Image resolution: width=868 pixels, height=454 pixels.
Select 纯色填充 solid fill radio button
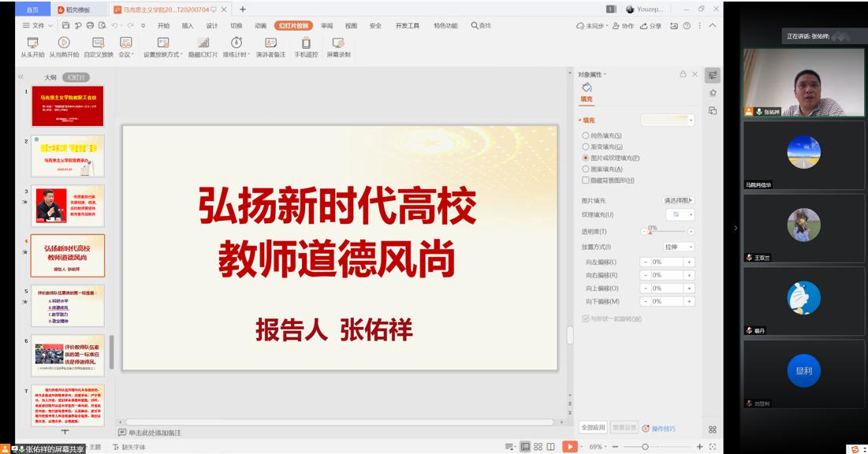[586, 136]
